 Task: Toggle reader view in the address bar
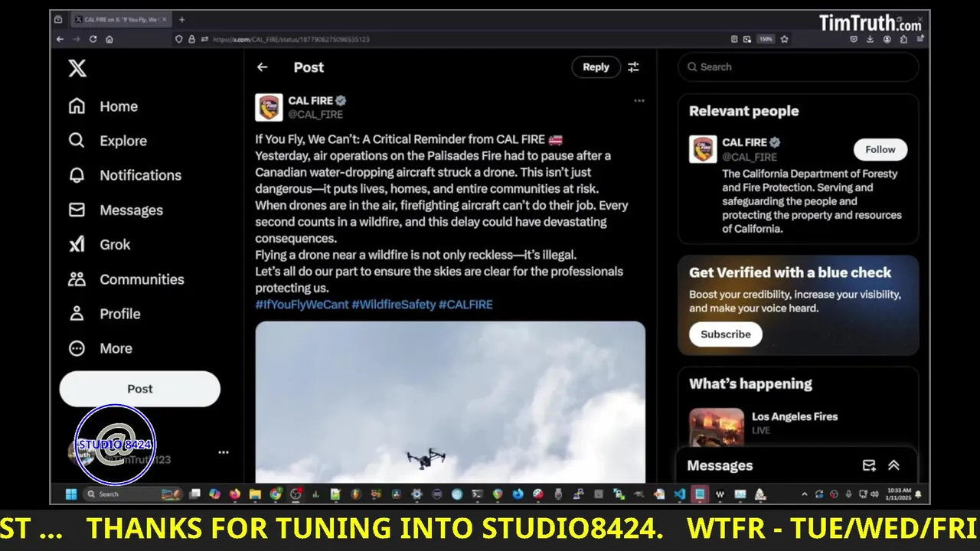pyautogui.click(x=734, y=39)
